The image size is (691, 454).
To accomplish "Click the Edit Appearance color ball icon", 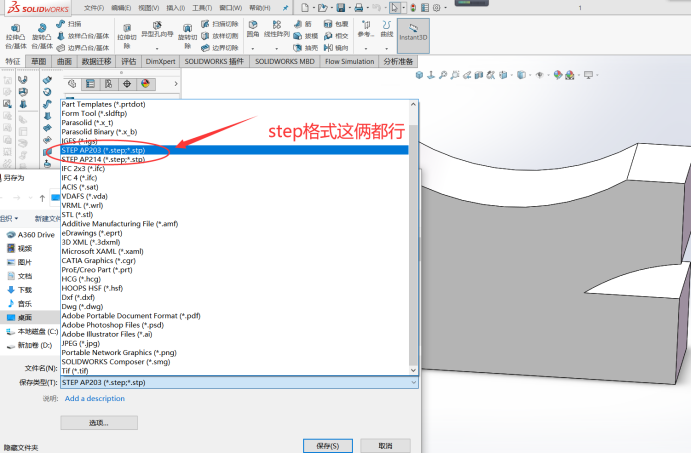I will tap(558, 75).
